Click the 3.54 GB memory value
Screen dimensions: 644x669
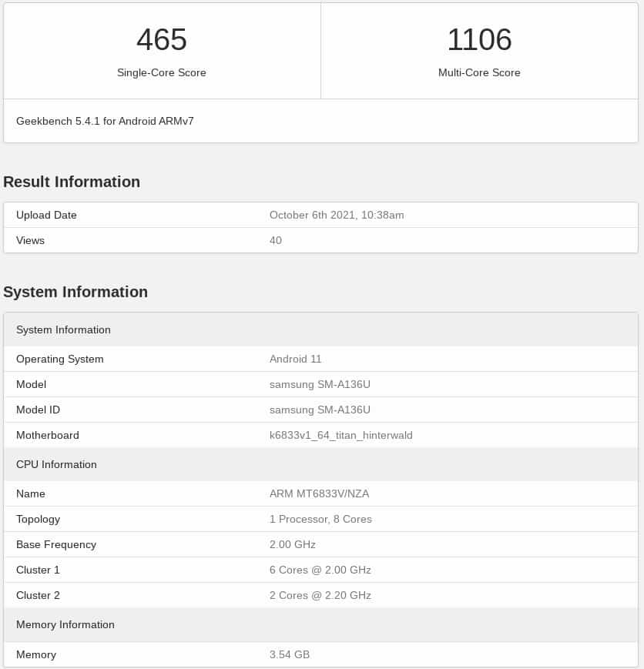click(x=290, y=654)
